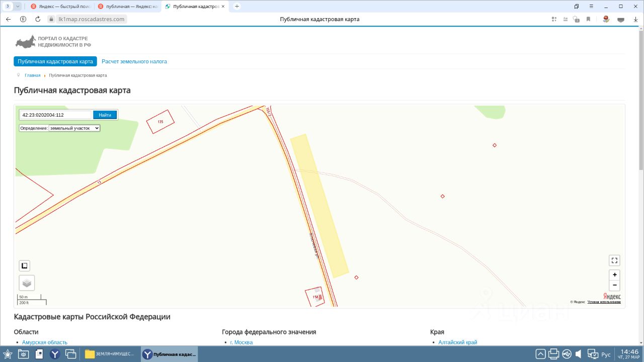Viewport: 644px width, 362px height.
Task: Switch to the Яндекс — быстрый поиск tab
Action: pyautogui.click(x=61, y=7)
